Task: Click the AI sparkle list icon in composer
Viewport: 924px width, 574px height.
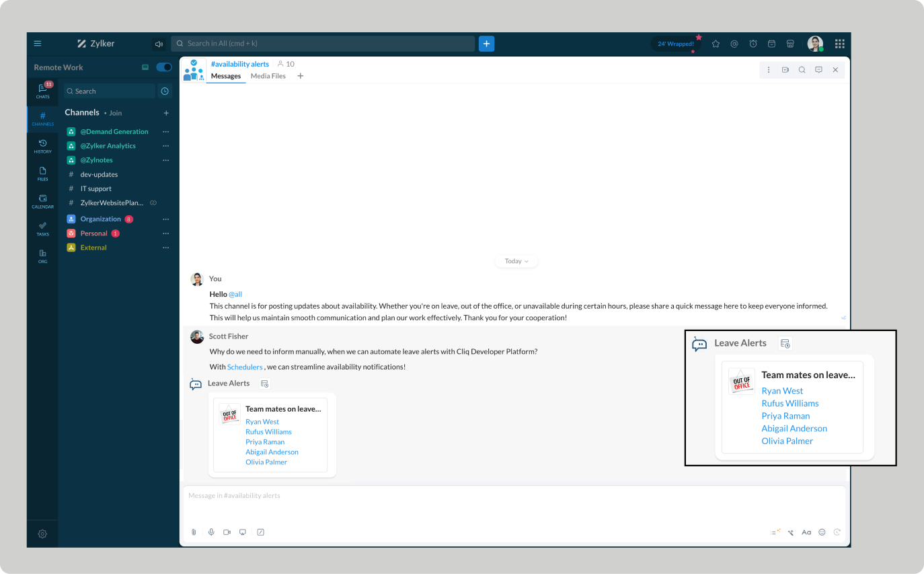Action: tap(775, 532)
